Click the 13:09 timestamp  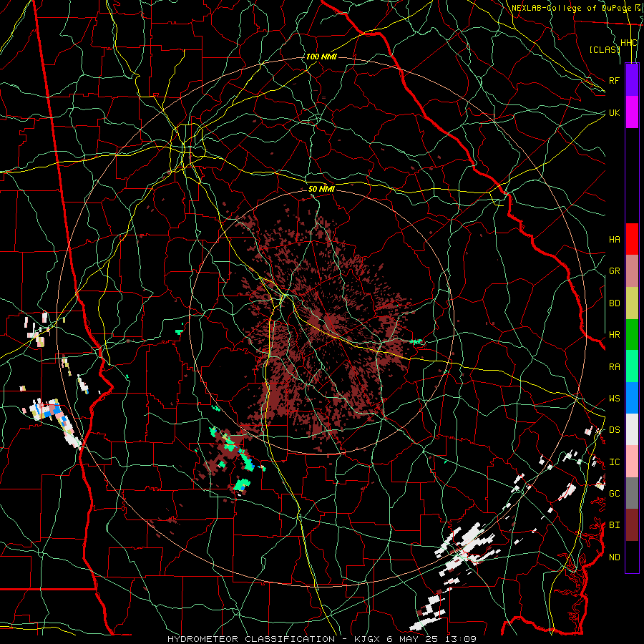[x=462, y=639]
